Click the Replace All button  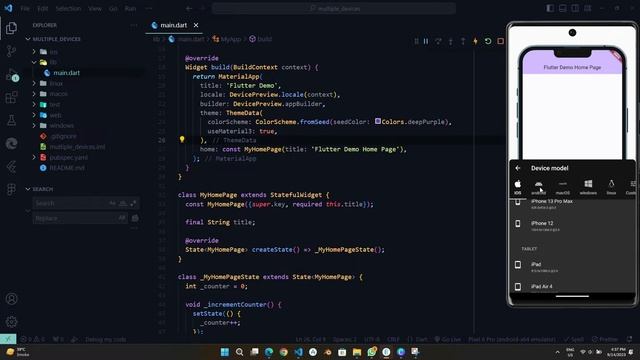135,218
